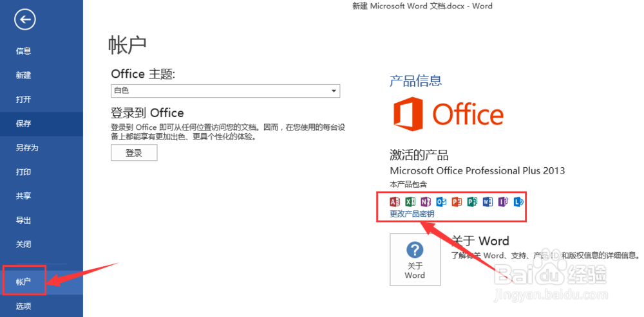Click the Word product icon
This screenshot has height=317, width=644.
click(x=488, y=202)
